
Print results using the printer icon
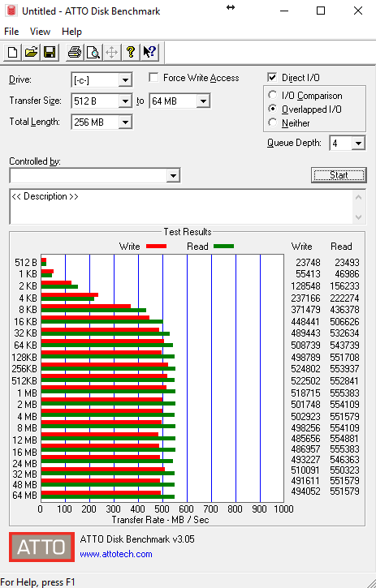pos(75,52)
